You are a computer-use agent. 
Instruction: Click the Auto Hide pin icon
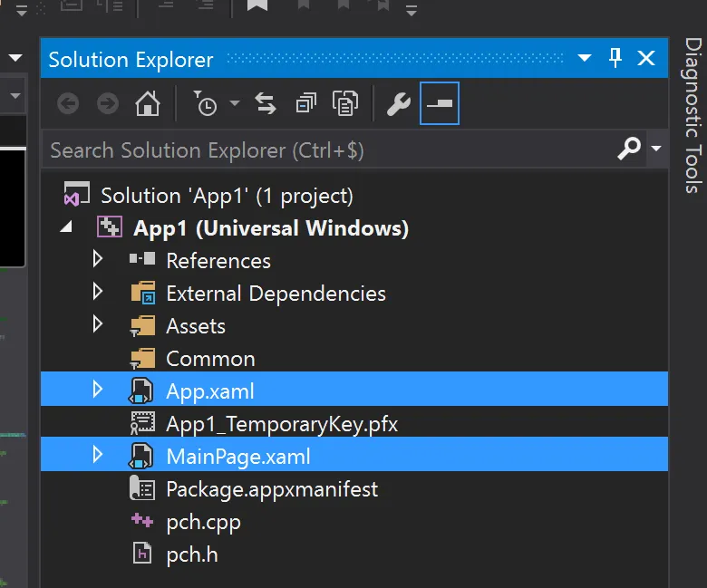point(615,58)
